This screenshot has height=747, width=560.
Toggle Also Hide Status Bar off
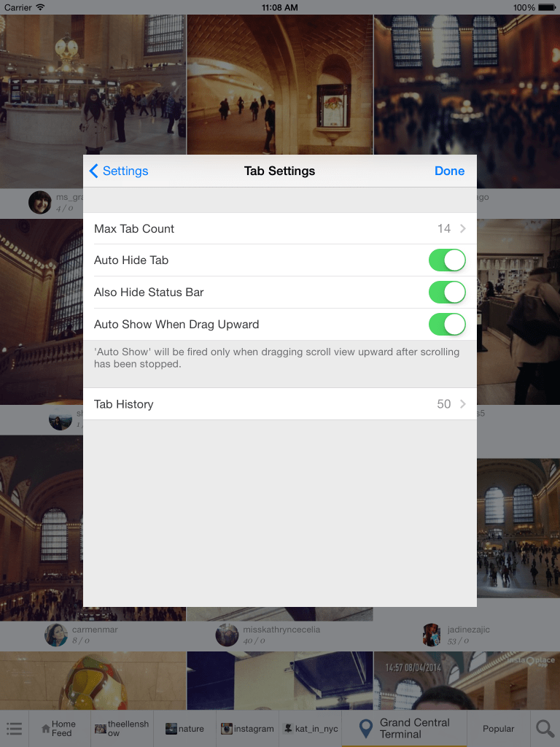447,293
